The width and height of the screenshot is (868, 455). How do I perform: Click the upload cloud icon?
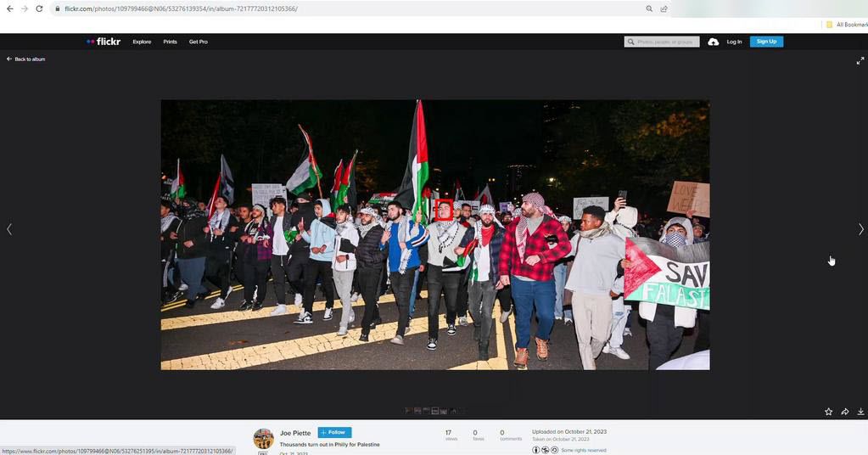point(713,42)
